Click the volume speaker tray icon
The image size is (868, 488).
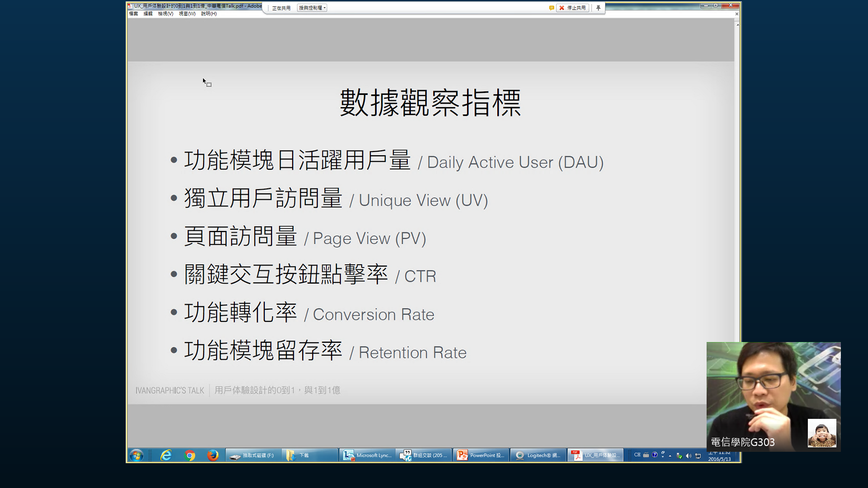[689, 455]
